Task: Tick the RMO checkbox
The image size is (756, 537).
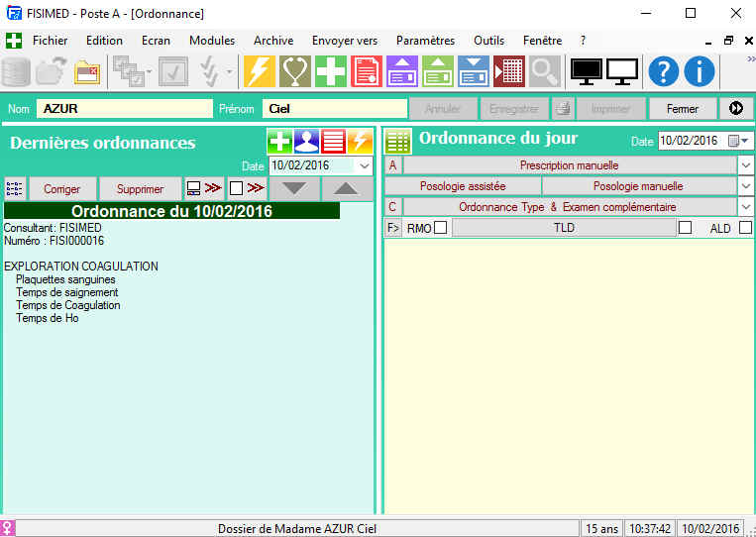Action: [441, 228]
